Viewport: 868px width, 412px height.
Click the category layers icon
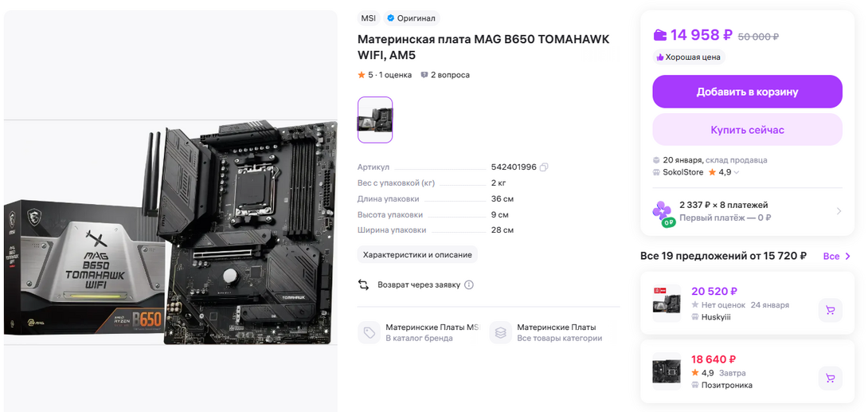point(500,333)
